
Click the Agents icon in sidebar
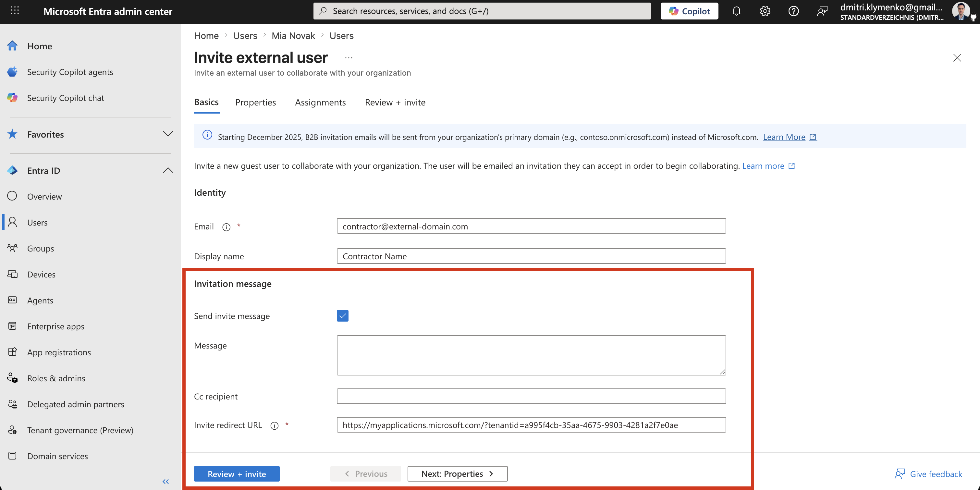(x=13, y=300)
